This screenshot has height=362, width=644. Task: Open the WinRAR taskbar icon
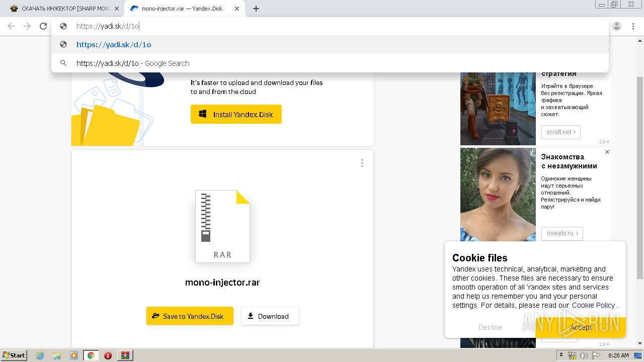click(x=125, y=355)
